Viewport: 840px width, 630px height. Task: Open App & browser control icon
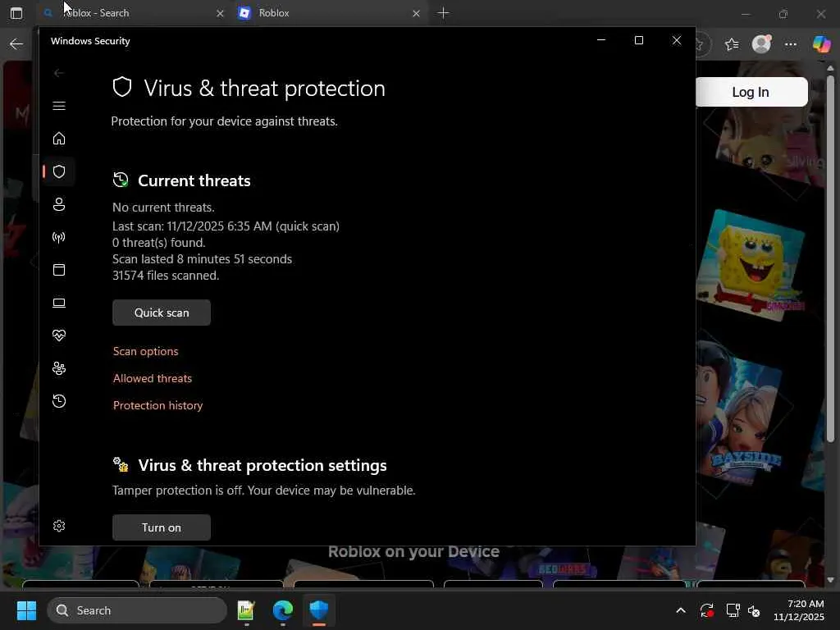(59, 270)
